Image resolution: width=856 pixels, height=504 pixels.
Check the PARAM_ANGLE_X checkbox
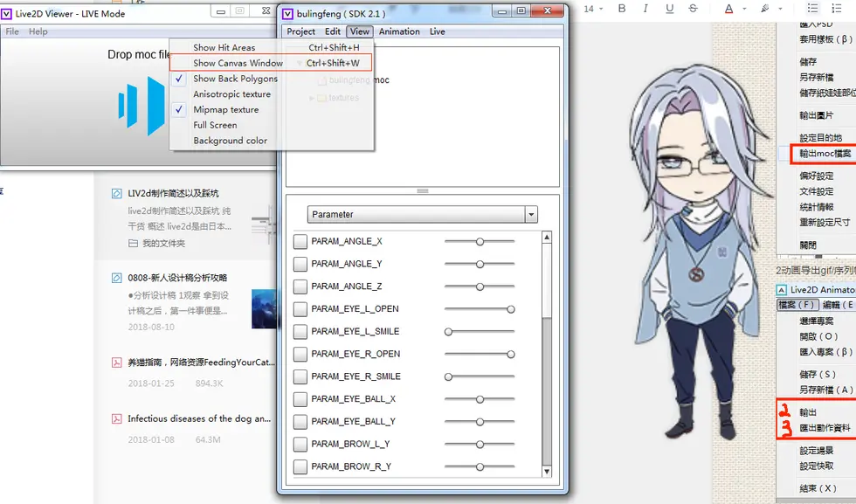tap(300, 241)
